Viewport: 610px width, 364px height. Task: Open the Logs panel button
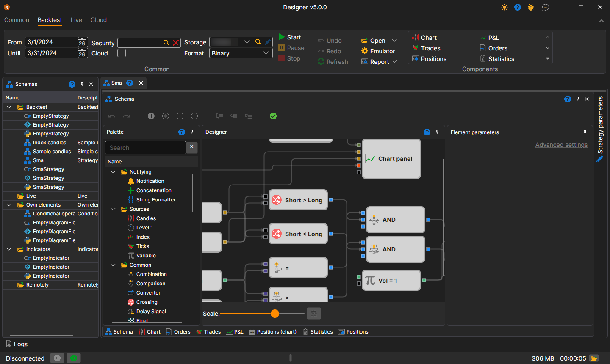[17, 344]
